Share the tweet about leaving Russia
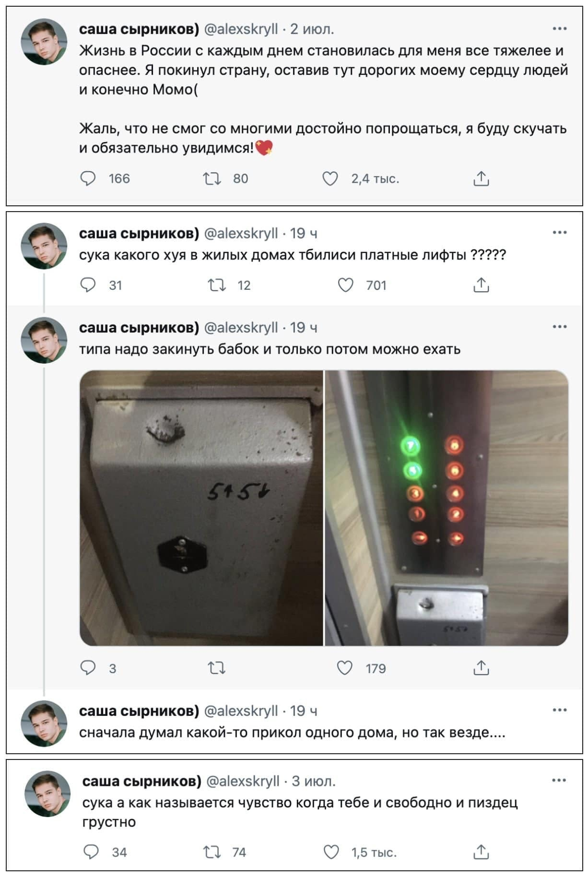588x878 pixels. coord(481,179)
